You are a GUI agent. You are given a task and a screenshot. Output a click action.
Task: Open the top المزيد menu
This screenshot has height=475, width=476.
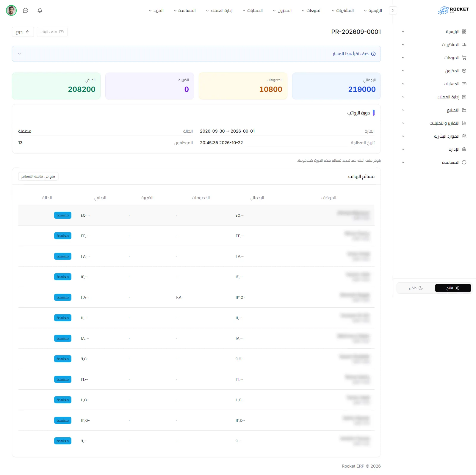coord(156,10)
